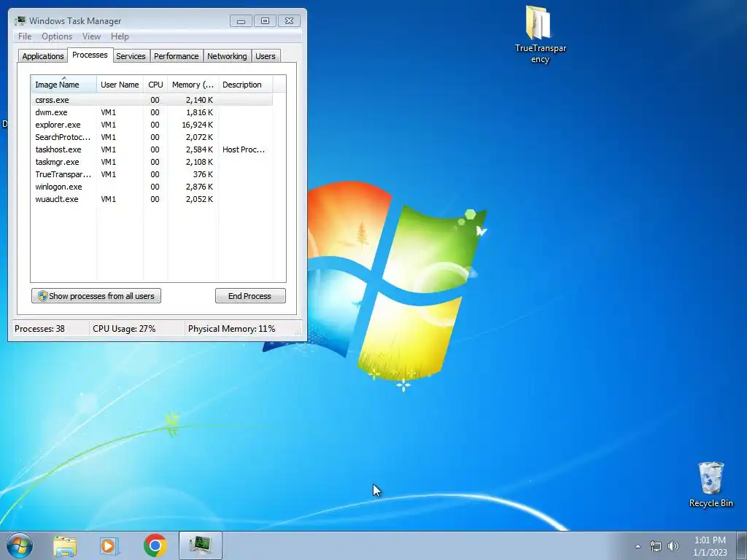Open the File menu
Image resolution: width=747 pixels, height=560 pixels.
[25, 36]
